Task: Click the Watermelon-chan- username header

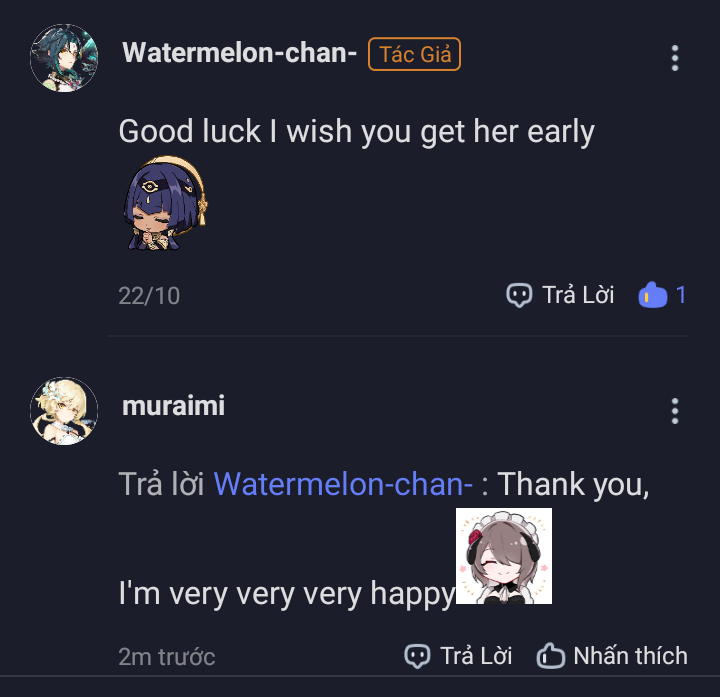Action: [x=240, y=52]
